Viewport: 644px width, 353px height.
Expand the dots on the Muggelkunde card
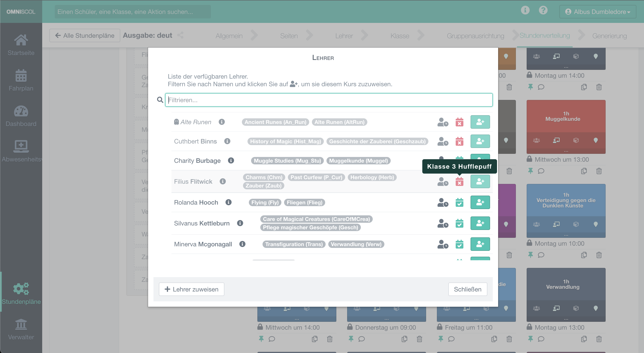pyautogui.click(x=566, y=151)
